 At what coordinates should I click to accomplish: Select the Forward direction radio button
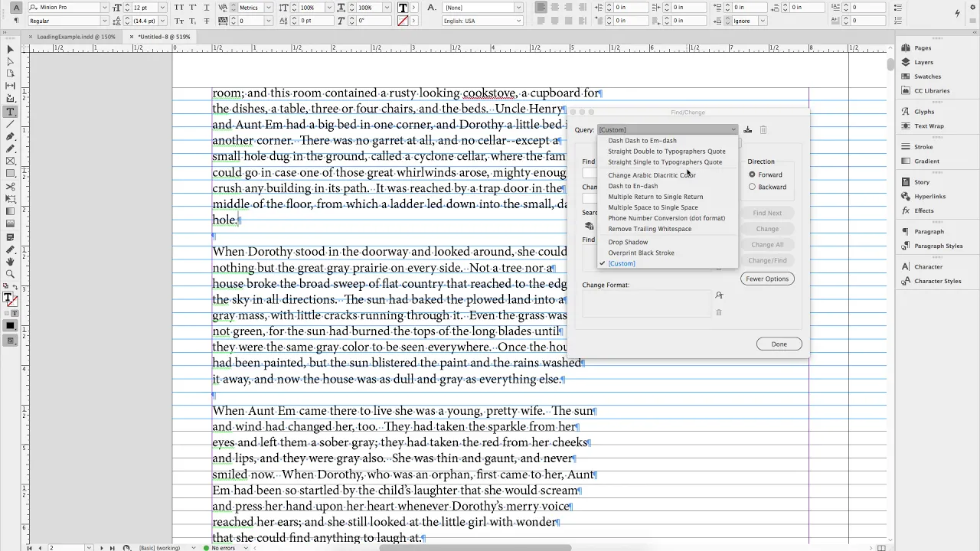point(752,174)
